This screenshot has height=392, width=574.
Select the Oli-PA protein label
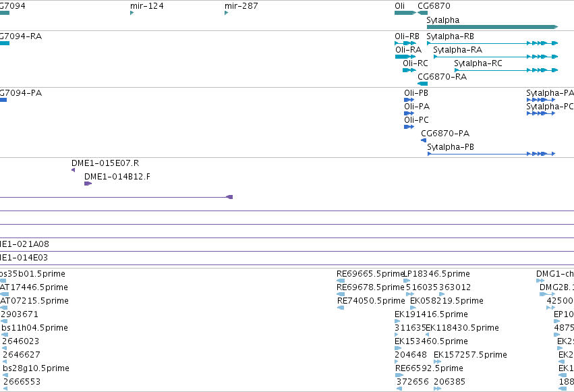(x=417, y=107)
